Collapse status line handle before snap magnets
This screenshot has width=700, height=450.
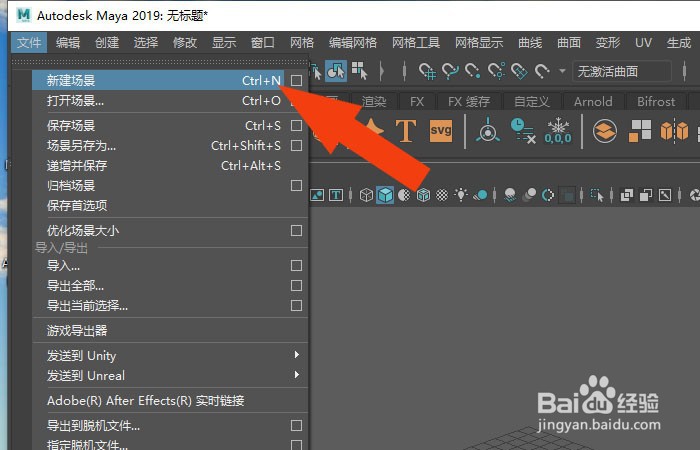pyautogui.click(x=404, y=71)
